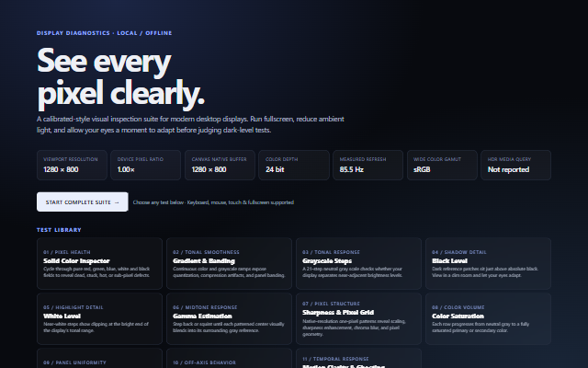Launch the Sharpness & Pixel Grid test
This screenshot has width=588, height=368.
coord(359,319)
